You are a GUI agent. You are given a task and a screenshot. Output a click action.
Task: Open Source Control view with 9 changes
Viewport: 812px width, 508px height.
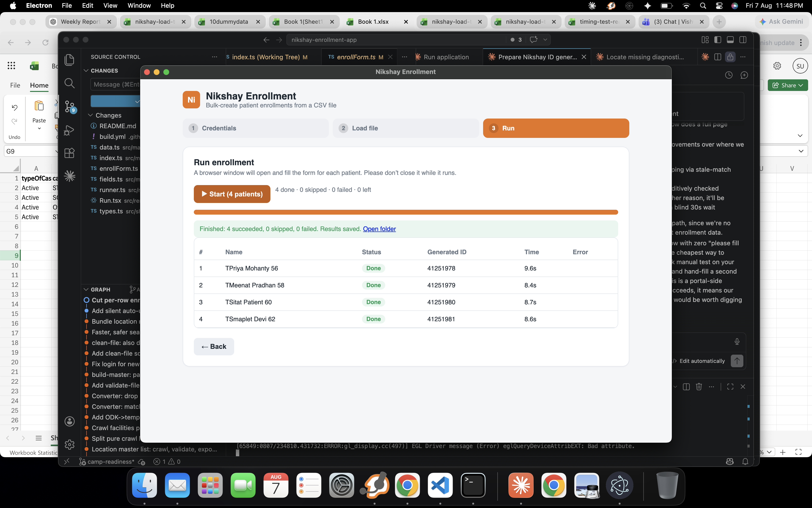click(x=69, y=106)
